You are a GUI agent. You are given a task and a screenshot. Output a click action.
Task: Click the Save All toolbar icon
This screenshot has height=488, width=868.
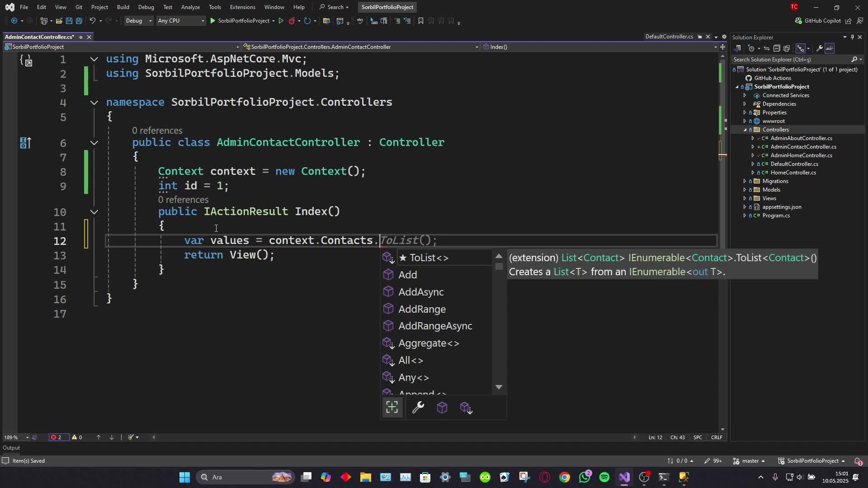coord(79,21)
